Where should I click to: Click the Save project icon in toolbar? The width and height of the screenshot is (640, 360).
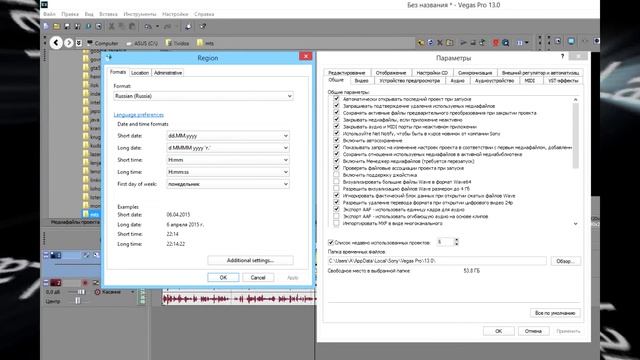pyautogui.click(x=67, y=27)
